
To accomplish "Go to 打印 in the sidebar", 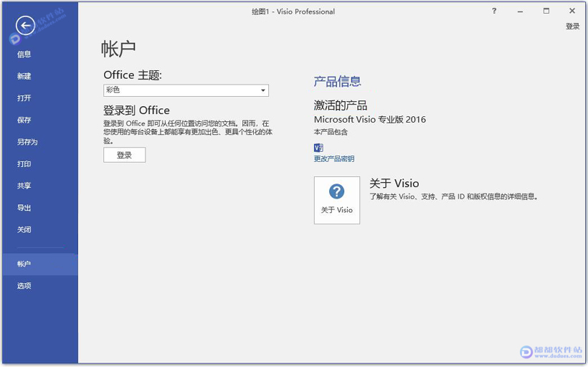I will pos(24,164).
